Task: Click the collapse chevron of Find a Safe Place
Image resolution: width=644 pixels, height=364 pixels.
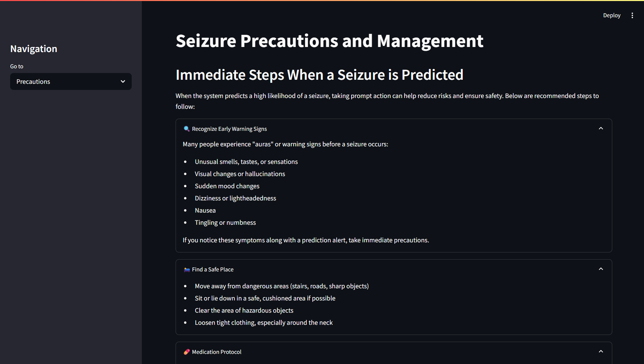Action: [x=601, y=269]
